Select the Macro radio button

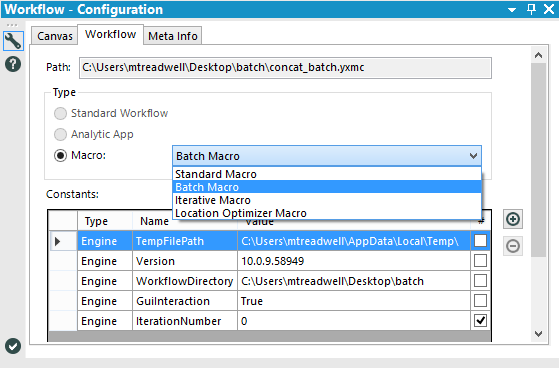click(x=60, y=155)
